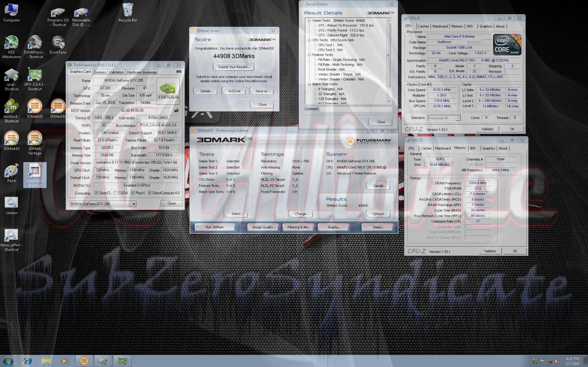Collapse the Batch Size Tests tree node
The height and width of the screenshot is (367, 588).
309,84
